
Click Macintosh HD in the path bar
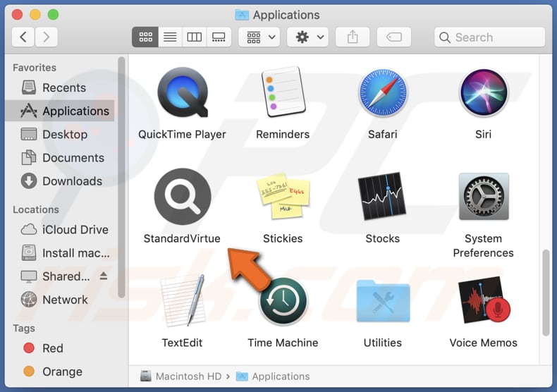coord(181,376)
